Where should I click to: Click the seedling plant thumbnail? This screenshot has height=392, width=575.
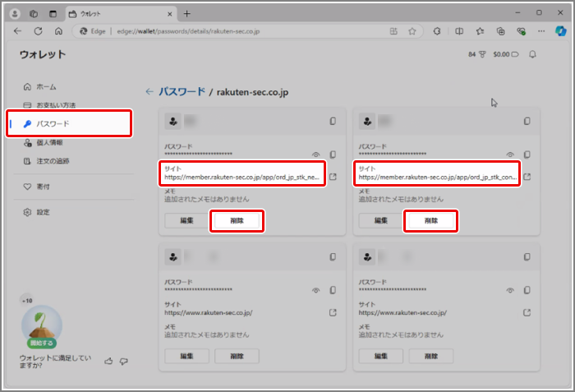[42, 323]
